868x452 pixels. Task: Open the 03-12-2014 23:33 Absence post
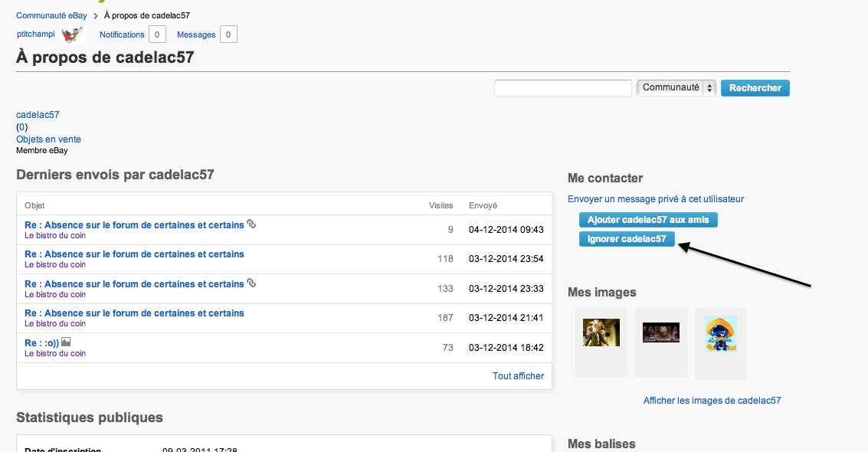(x=134, y=283)
